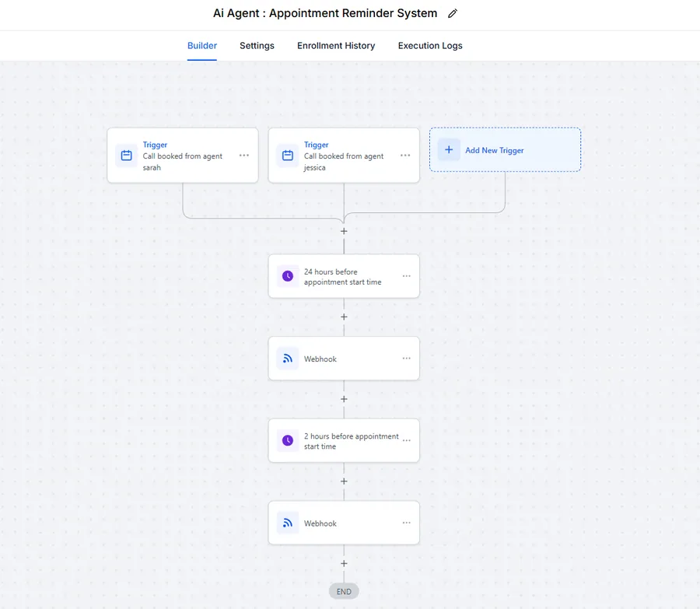Viewport: 700px width, 609px height.
Task: Click '24 hours before appointment start time' label
Action: (342, 277)
